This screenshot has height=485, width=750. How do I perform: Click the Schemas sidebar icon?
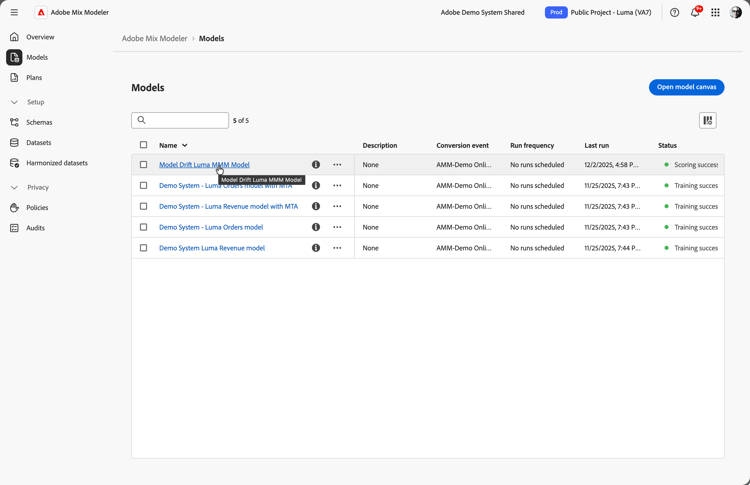(x=14, y=122)
